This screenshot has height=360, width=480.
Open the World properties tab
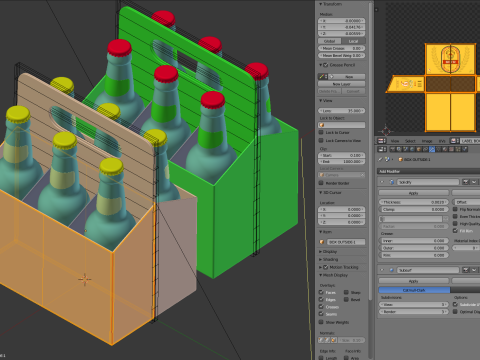tap(412, 149)
